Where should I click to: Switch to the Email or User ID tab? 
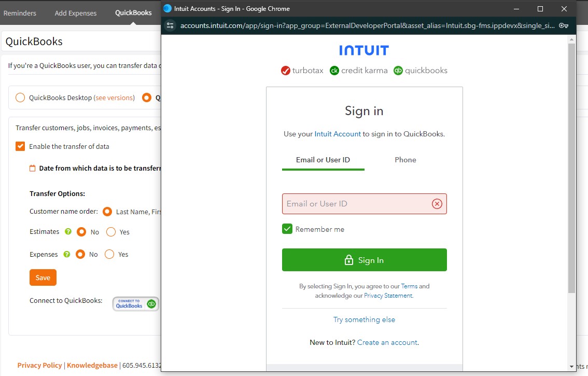[323, 160]
